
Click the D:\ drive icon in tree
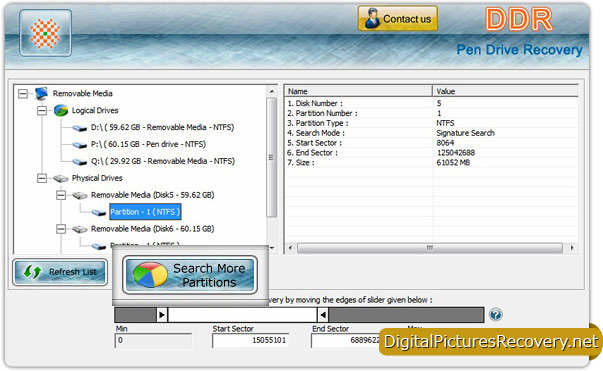point(80,128)
